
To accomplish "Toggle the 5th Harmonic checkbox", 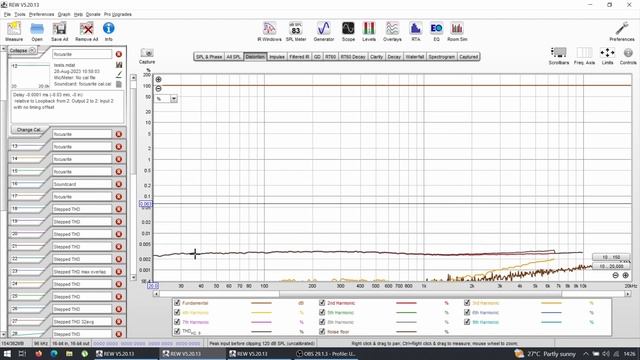I will click(x=322, y=313).
